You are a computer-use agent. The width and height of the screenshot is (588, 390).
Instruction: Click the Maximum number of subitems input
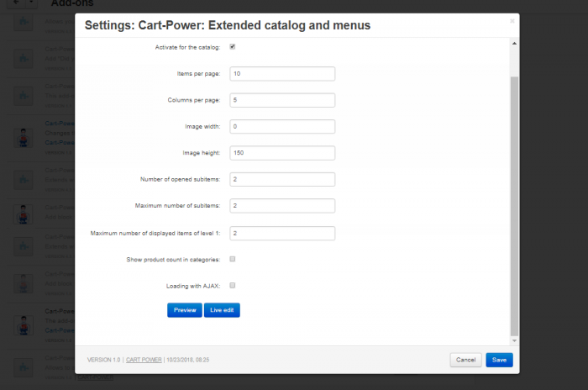pyautogui.click(x=282, y=206)
